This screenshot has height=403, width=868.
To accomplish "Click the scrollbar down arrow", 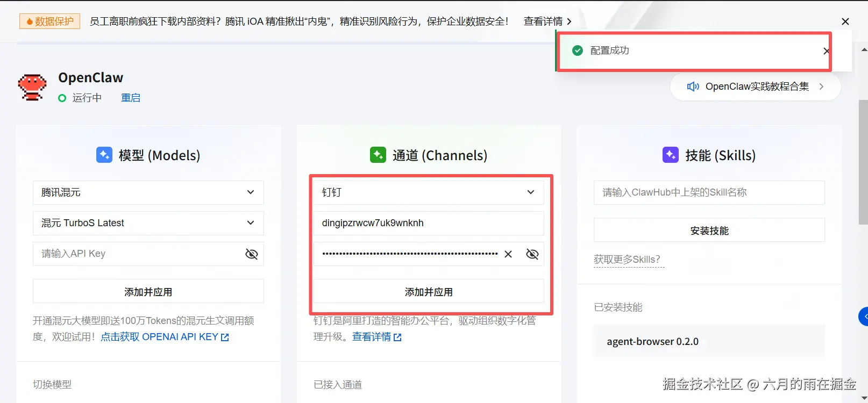I will point(864,398).
